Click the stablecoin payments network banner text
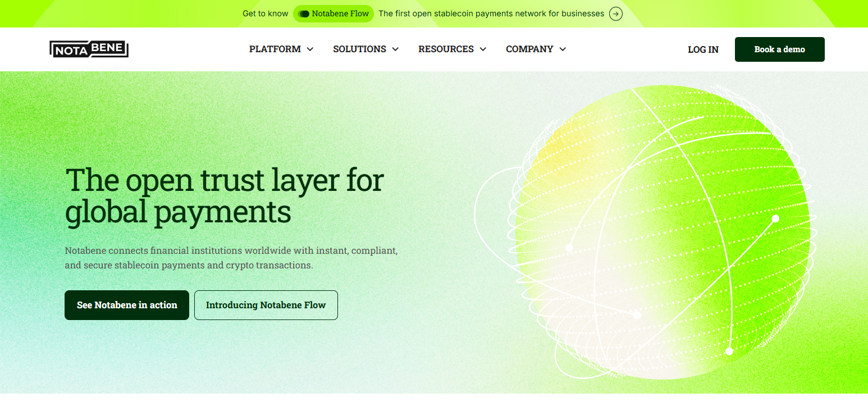 pos(491,13)
